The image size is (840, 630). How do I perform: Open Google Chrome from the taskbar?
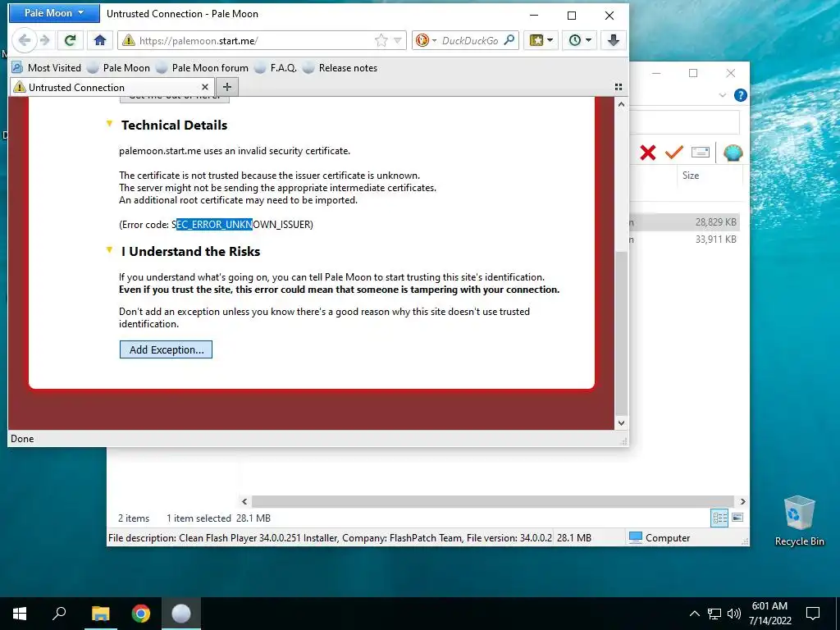tap(141, 614)
